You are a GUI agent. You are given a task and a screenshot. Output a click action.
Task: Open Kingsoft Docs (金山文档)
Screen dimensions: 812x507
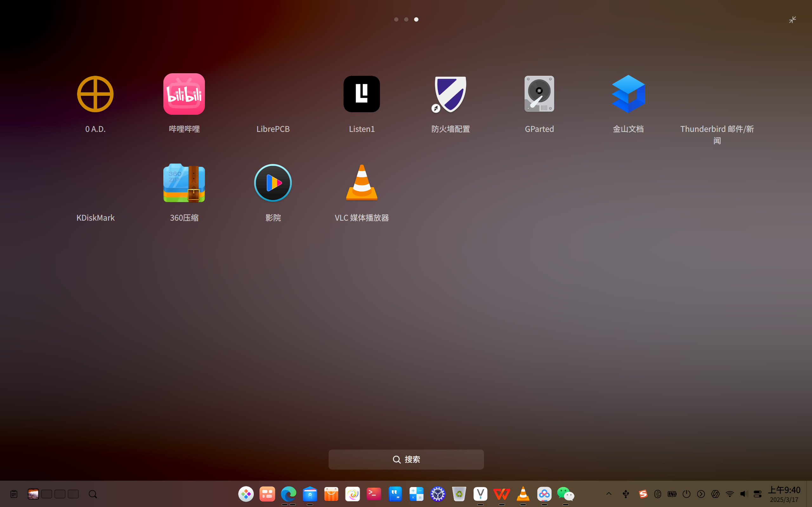(628, 94)
